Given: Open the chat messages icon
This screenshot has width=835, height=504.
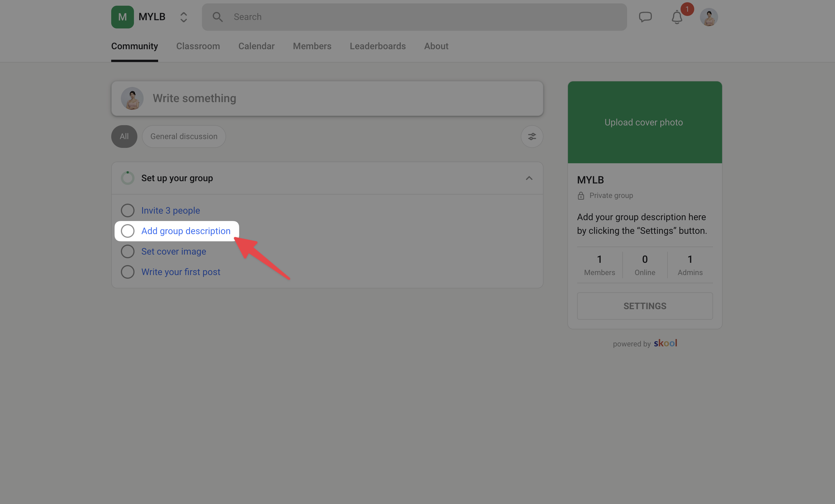Looking at the screenshot, I should (x=645, y=17).
